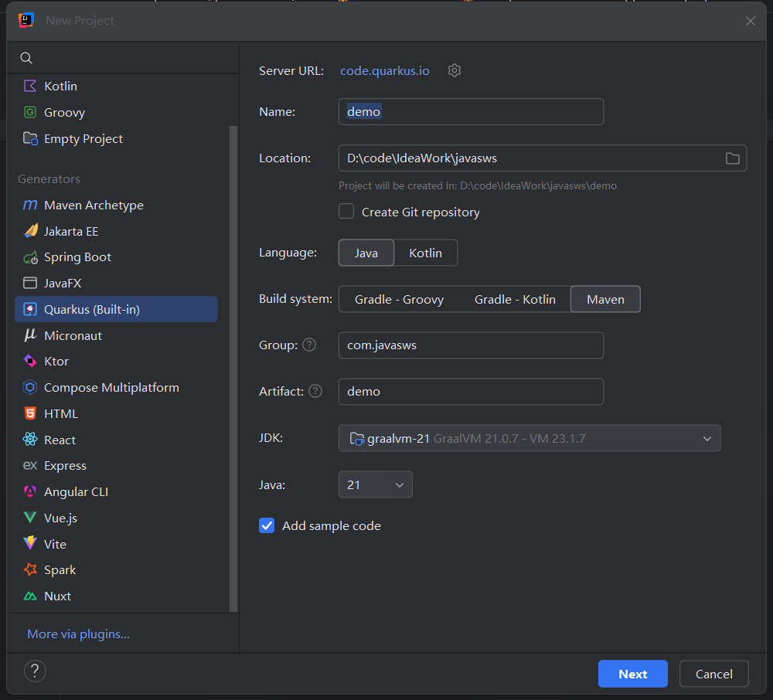Select Jakarta EE generator label
The image size is (773, 700).
[71, 231]
